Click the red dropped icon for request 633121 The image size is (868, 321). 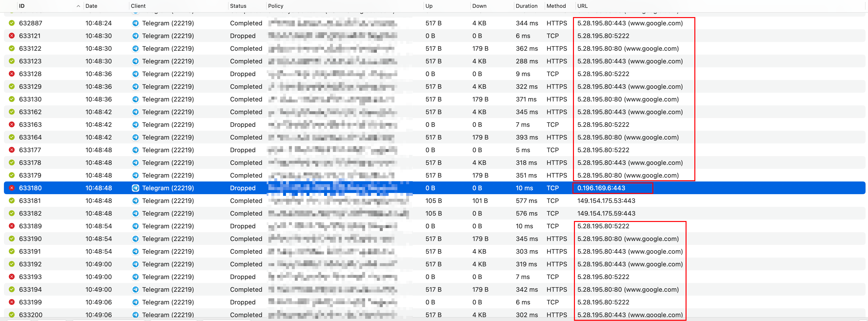click(12, 36)
